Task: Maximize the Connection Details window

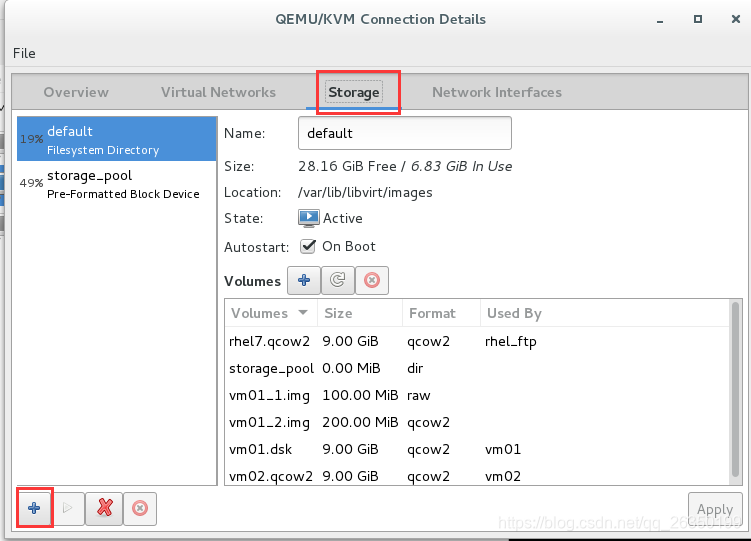Action: click(x=698, y=19)
